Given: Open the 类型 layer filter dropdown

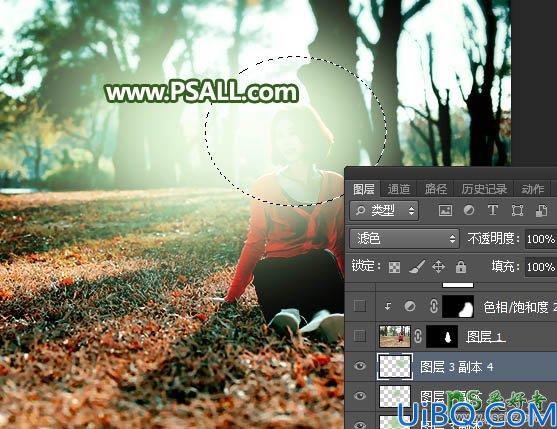Looking at the screenshot, I should (x=384, y=211).
